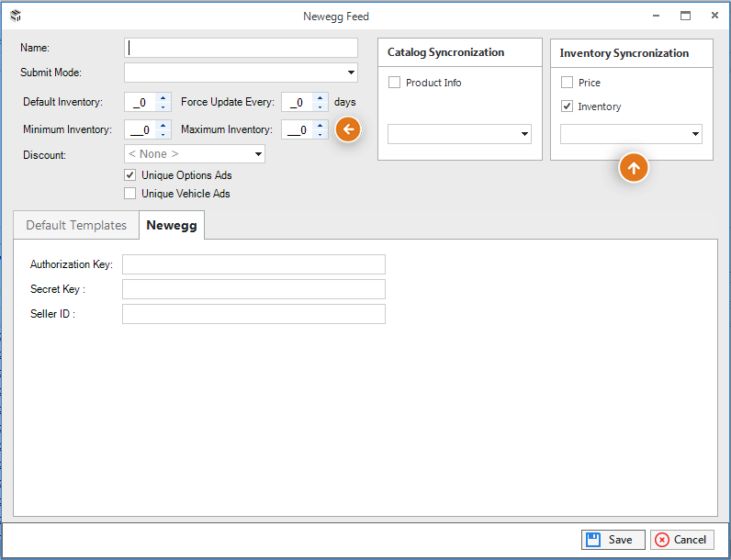Increase the Default Inventory value
The height and width of the screenshot is (560, 731).
pos(163,98)
